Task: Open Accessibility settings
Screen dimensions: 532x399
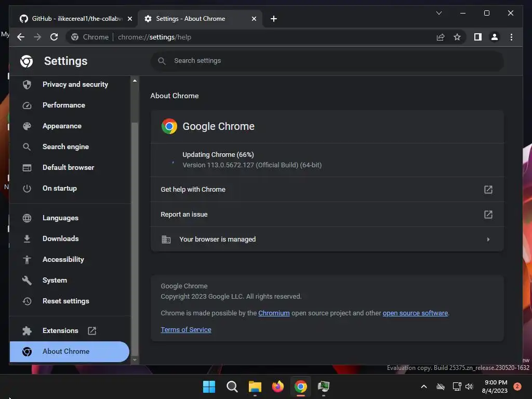Action: tap(70, 259)
